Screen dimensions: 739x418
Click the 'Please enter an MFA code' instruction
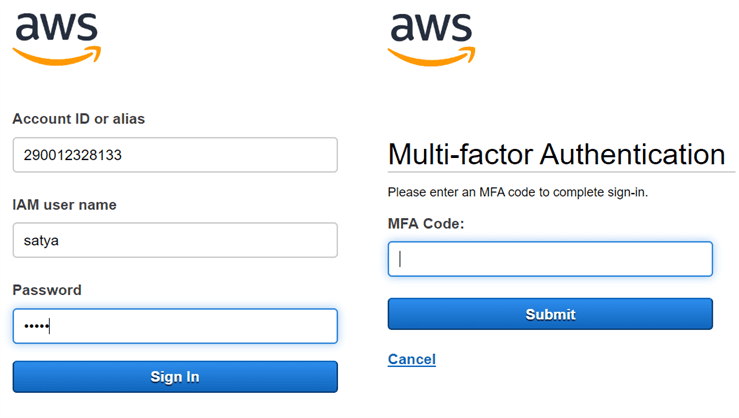(x=517, y=191)
